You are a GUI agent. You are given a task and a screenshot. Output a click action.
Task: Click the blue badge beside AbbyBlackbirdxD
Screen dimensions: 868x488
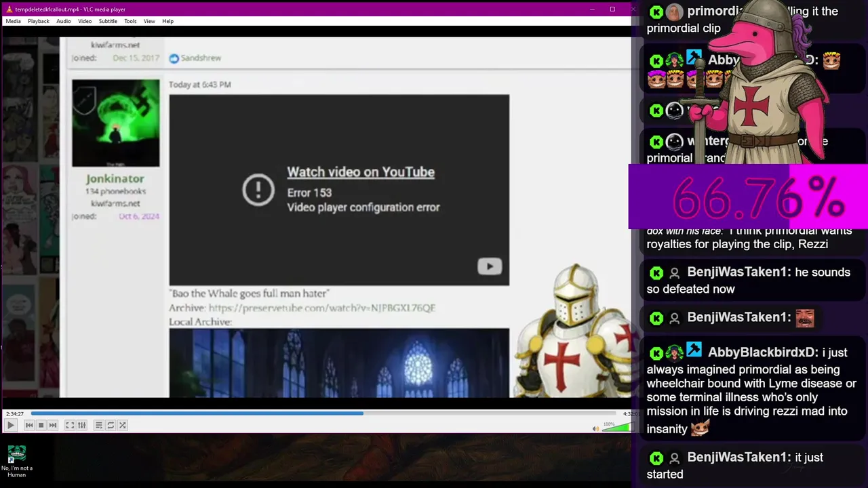click(x=694, y=350)
